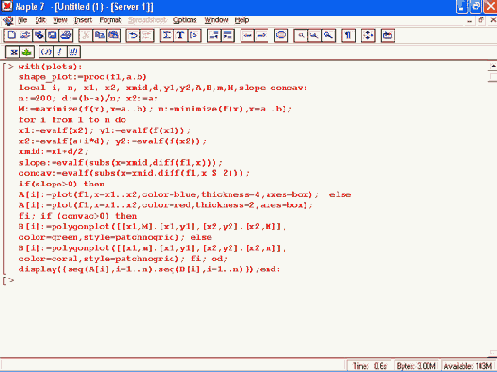Click the 'display({seq(A[i]' line
Image resolution: width=497 pixels, height=372 pixels.
(149, 269)
